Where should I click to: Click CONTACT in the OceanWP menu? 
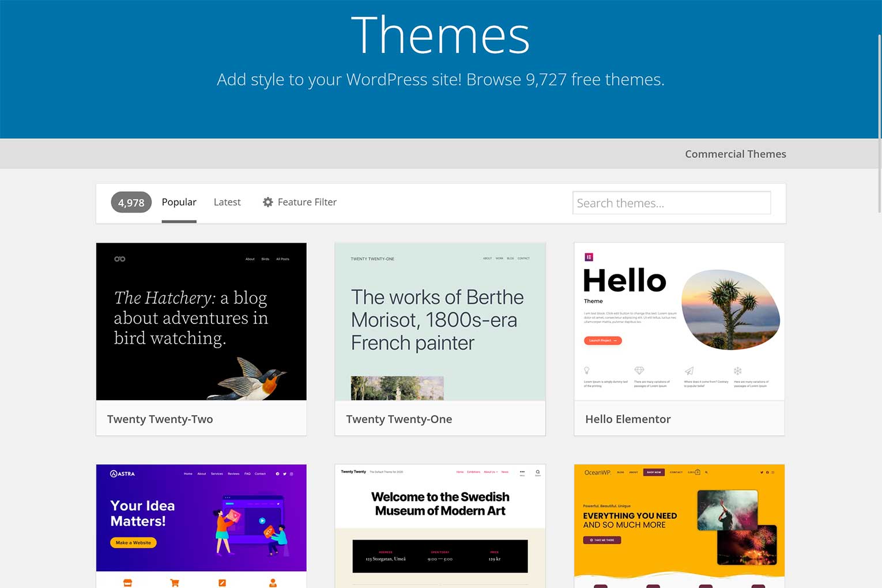676,472
